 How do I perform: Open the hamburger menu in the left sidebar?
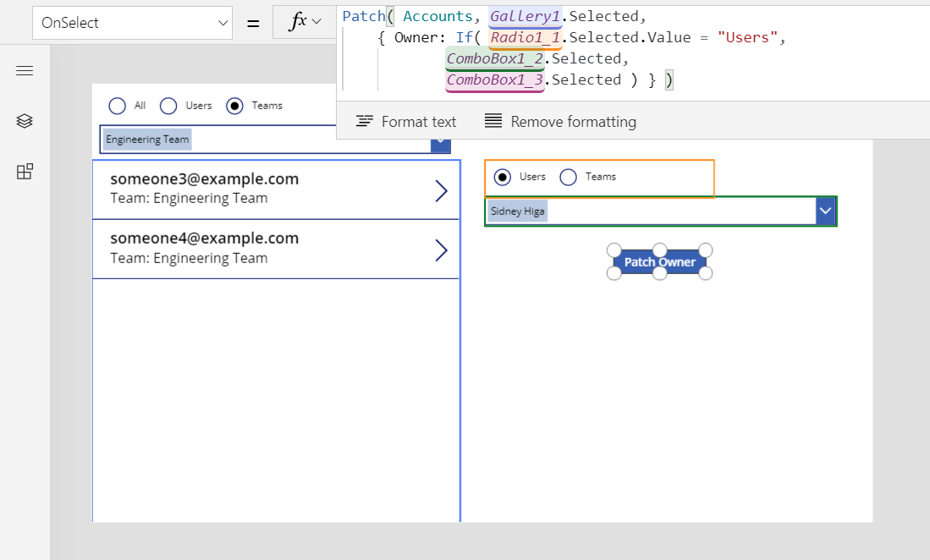pyautogui.click(x=25, y=71)
